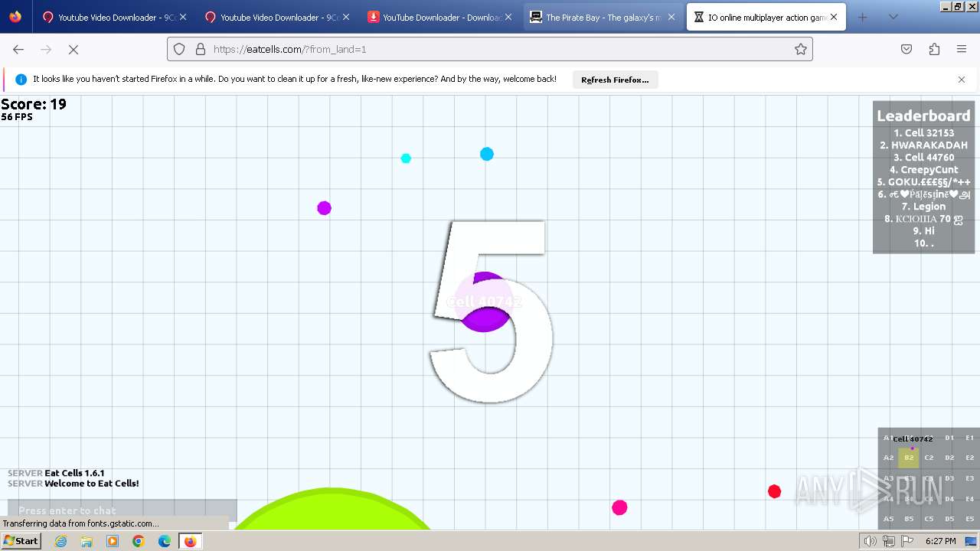The image size is (980, 551).
Task: Click the SERVER Eat Cells 1.6.1 message
Action: 56,473
